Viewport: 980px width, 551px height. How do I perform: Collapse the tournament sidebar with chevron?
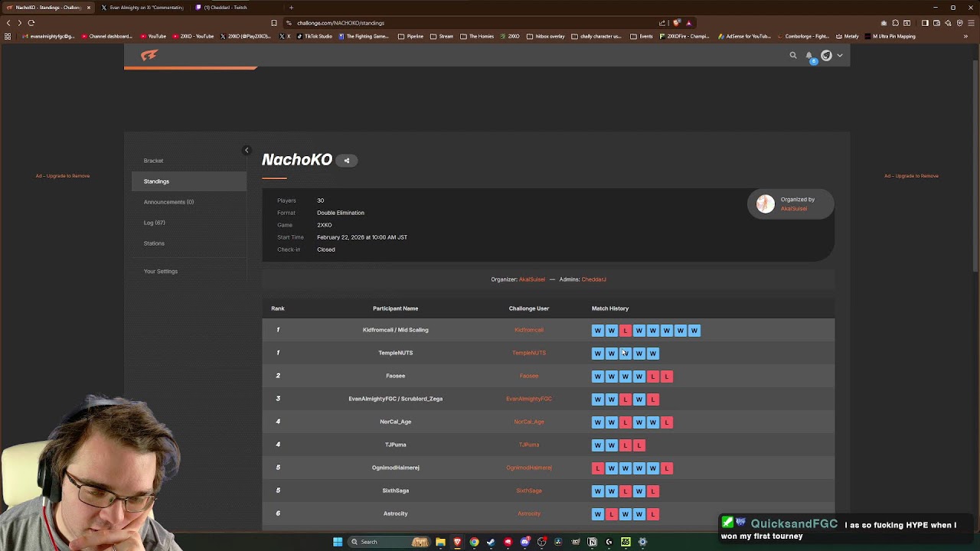coord(247,150)
